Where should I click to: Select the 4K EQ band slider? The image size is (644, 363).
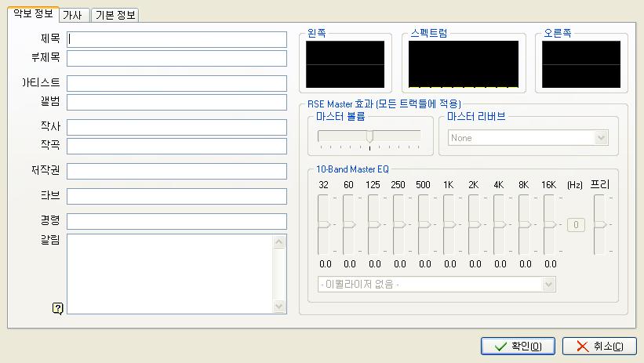click(x=499, y=224)
